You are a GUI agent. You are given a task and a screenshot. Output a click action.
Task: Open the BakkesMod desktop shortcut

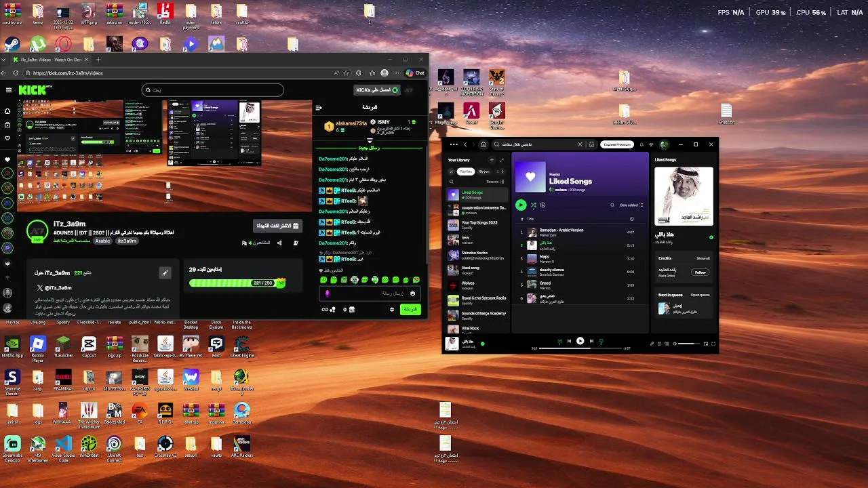[x=114, y=413]
